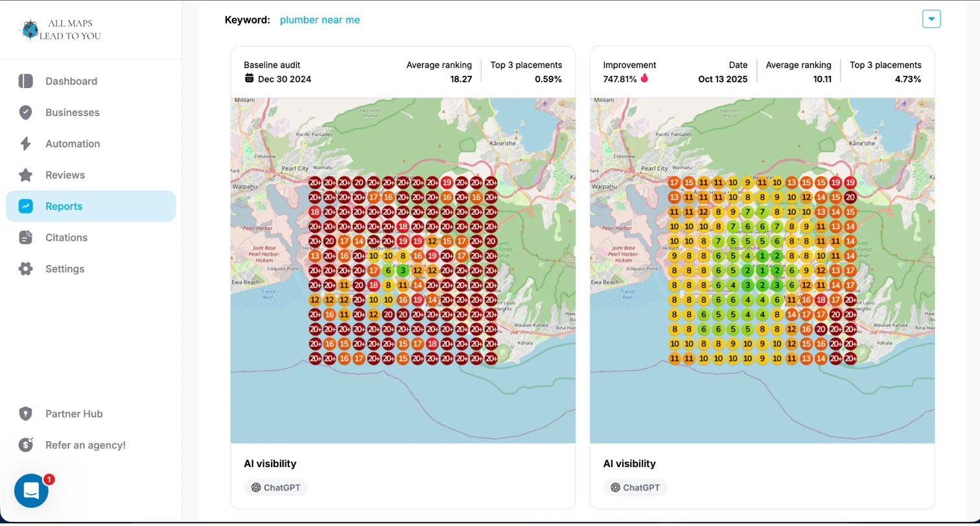980x526 pixels.
Task: Select ChatGPT chip in improvement card
Action: point(635,488)
